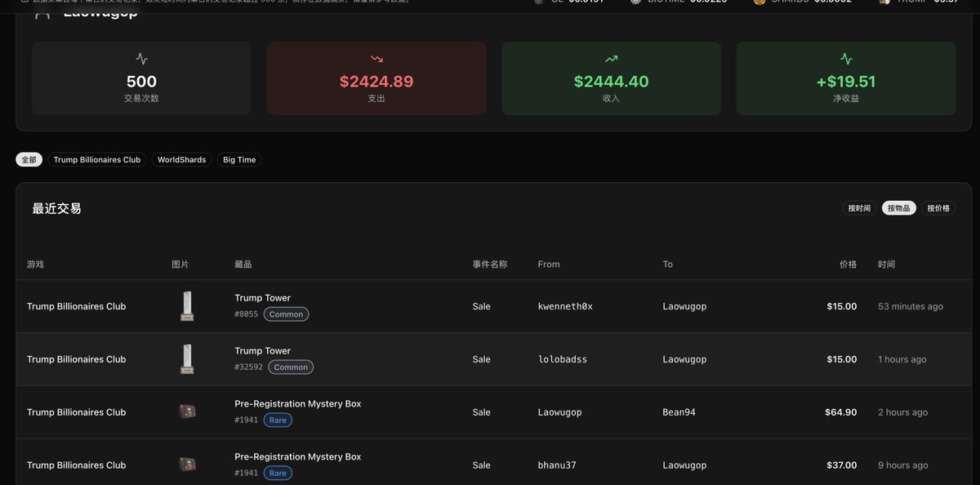Click Common badge for item #32592
This screenshot has width=980, height=485.
[x=291, y=367]
